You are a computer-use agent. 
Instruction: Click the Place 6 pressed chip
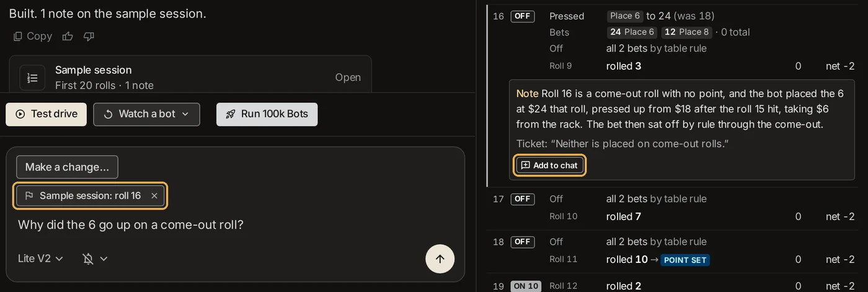pos(625,16)
